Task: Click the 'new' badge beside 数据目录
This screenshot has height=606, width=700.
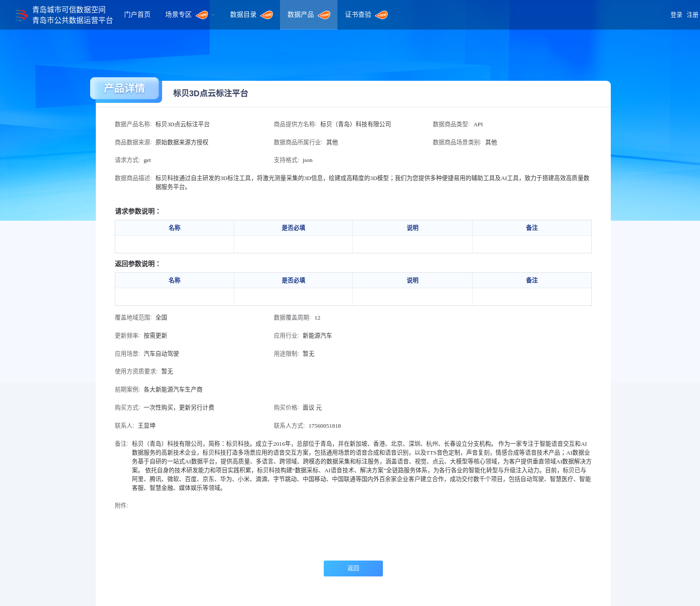Action: tap(267, 15)
